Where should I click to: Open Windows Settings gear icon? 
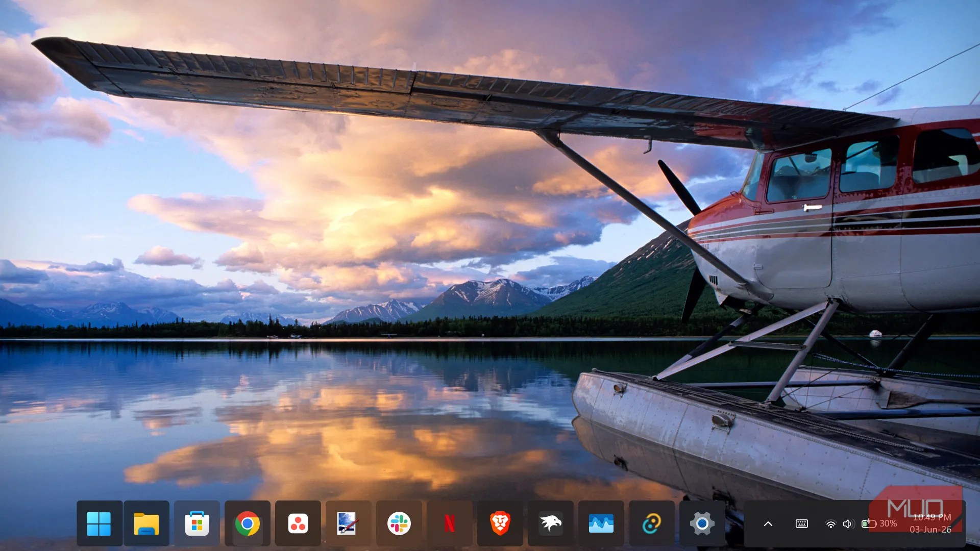click(702, 523)
